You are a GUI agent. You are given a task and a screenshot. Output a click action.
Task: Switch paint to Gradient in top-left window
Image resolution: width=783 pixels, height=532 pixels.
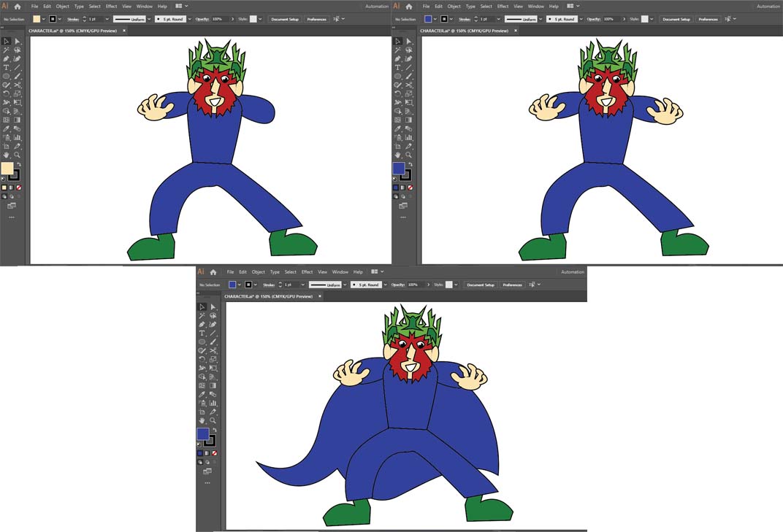[12, 188]
